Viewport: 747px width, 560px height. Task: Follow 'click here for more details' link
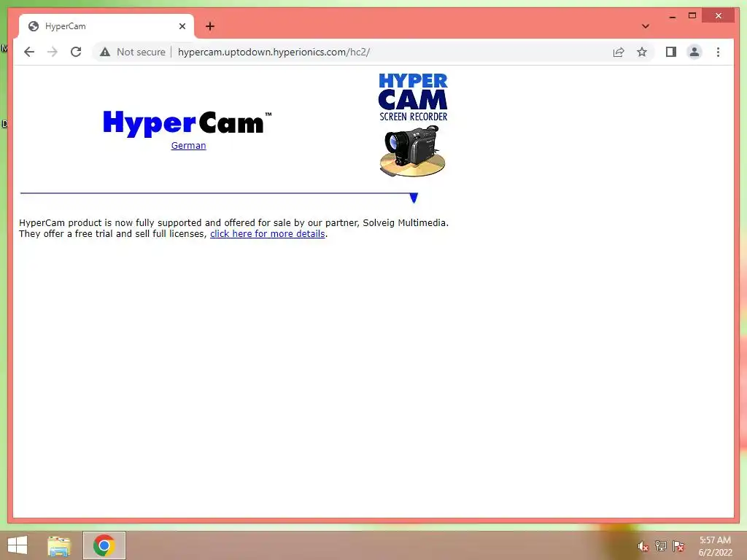(267, 234)
